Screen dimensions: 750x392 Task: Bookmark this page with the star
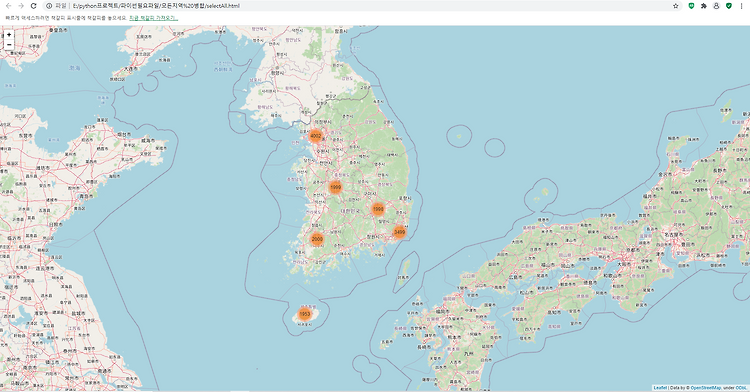click(675, 6)
